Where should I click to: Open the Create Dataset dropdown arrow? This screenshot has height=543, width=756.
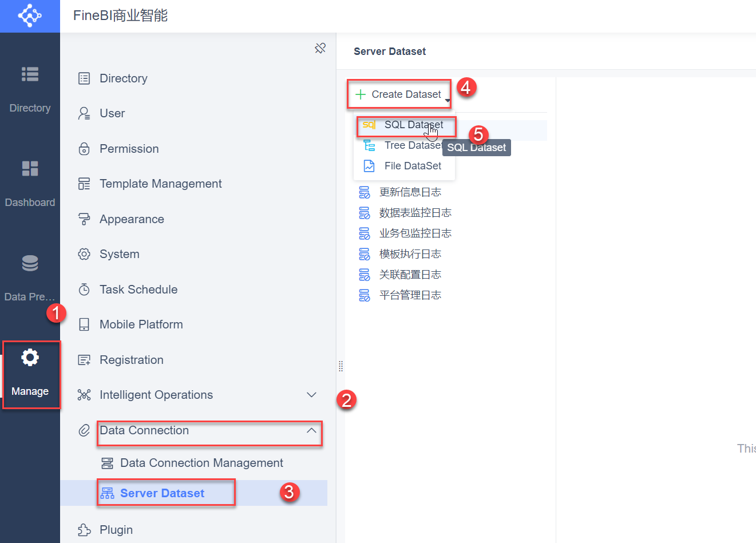pyautogui.click(x=448, y=101)
